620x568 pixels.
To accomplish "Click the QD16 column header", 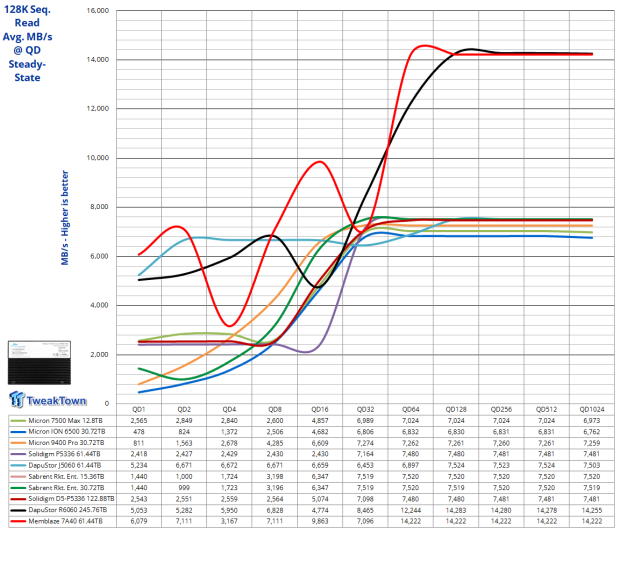I will coord(320,409).
